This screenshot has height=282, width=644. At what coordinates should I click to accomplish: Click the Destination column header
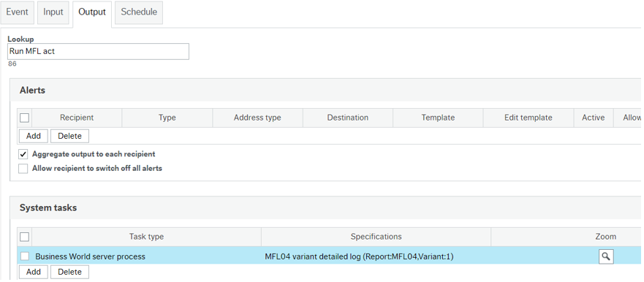click(348, 118)
